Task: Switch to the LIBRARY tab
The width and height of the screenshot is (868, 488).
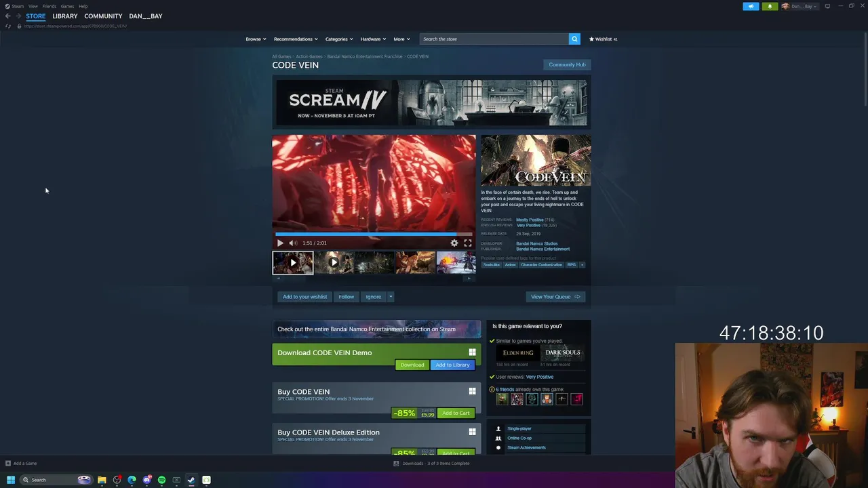Action: click(65, 16)
